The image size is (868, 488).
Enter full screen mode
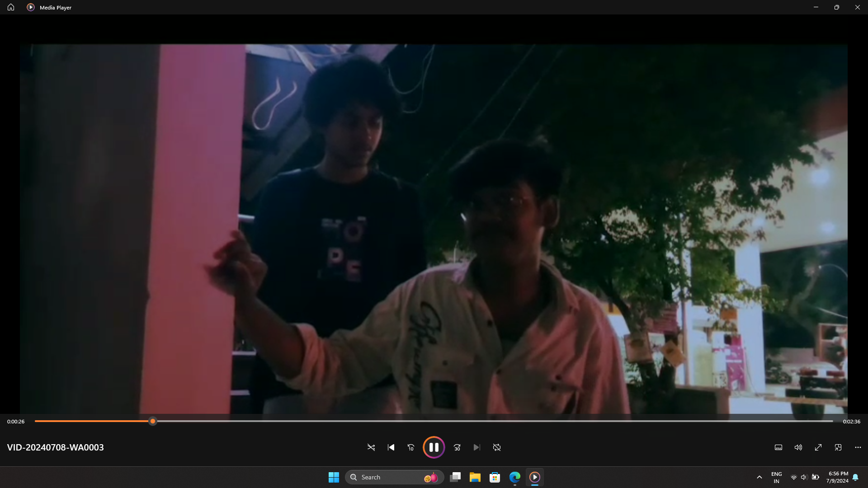[x=818, y=447]
